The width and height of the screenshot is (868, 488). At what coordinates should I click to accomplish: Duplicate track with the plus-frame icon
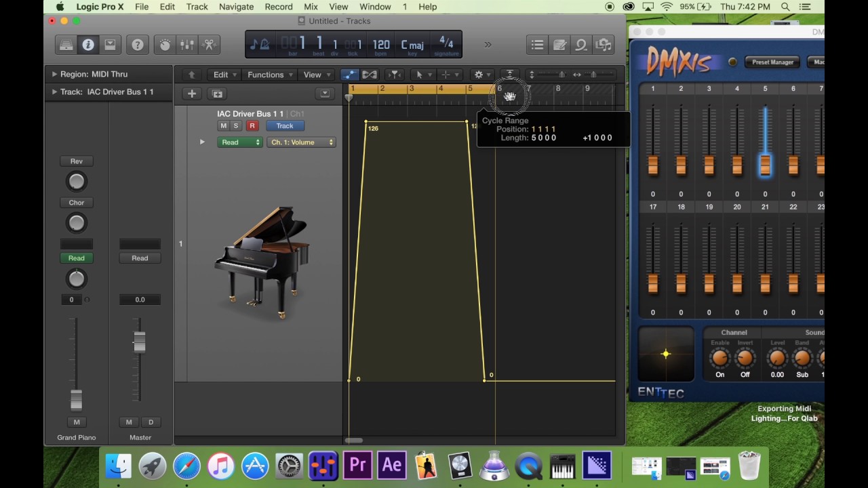click(x=217, y=94)
